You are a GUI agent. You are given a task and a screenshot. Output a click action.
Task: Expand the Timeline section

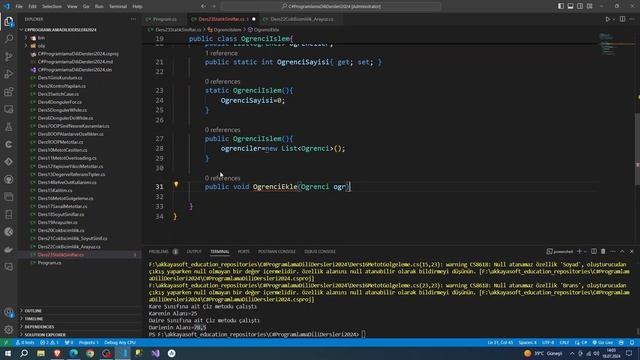33,319
